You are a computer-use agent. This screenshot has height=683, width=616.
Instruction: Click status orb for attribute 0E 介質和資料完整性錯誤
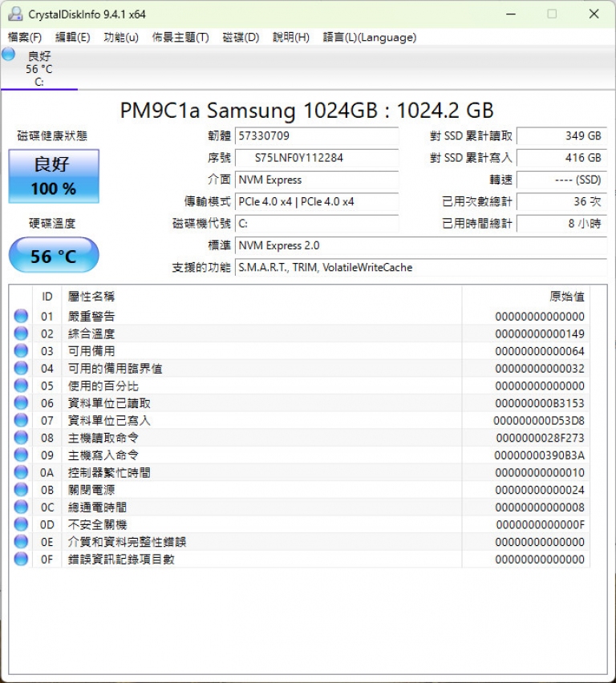point(21,542)
